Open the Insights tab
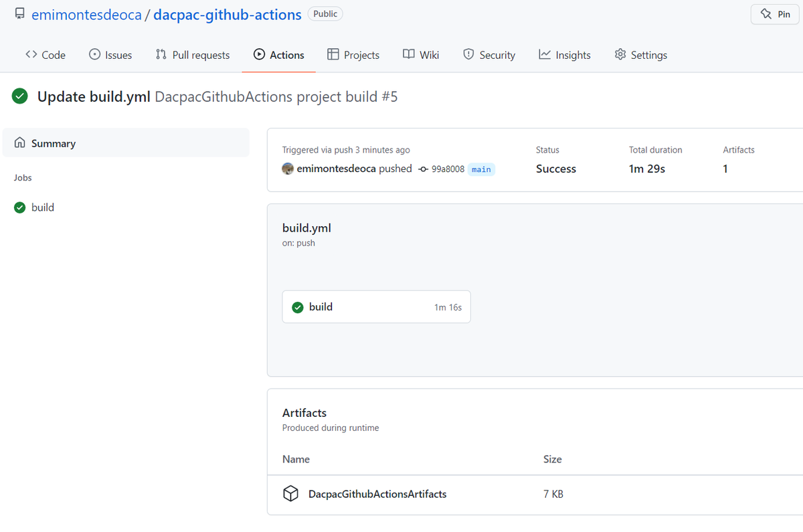 coord(565,55)
